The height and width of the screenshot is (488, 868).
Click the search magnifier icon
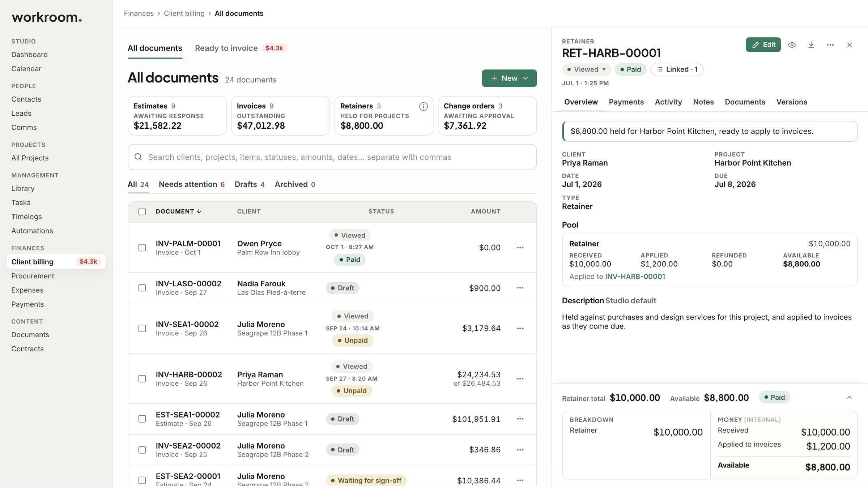point(138,157)
